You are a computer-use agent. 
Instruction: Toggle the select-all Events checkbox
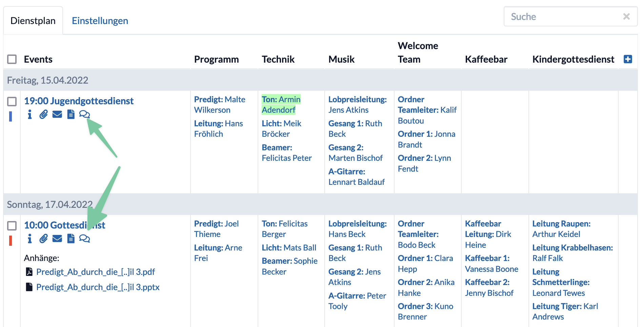[12, 59]
